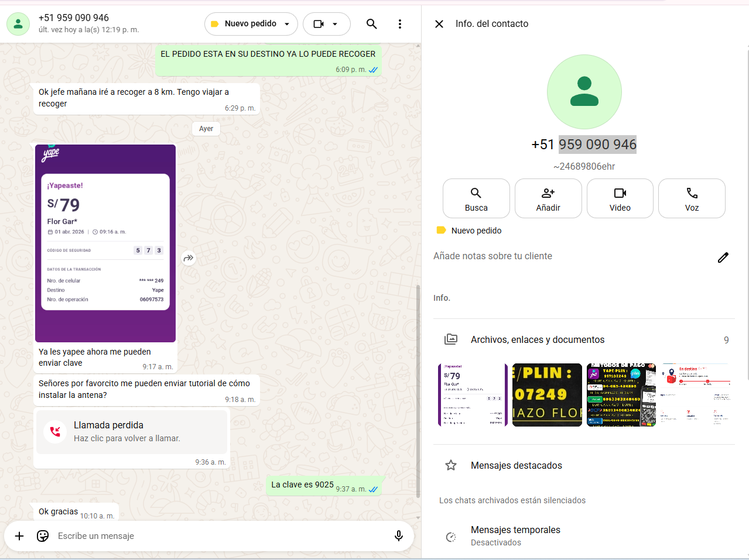Click the missed call phone icon
The image size is (749, 560).
55,432
